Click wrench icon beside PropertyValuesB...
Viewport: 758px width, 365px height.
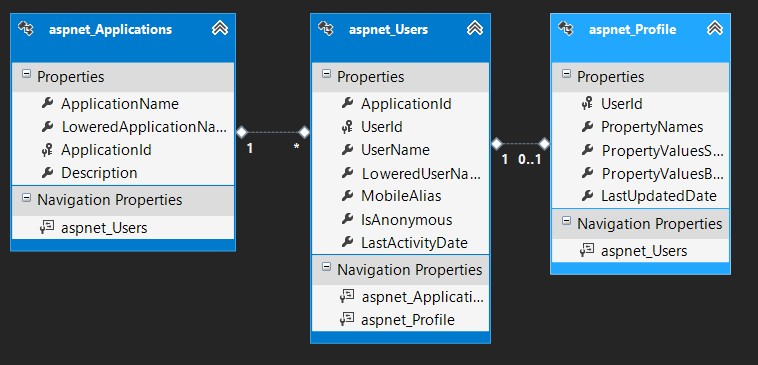point(587,173)
